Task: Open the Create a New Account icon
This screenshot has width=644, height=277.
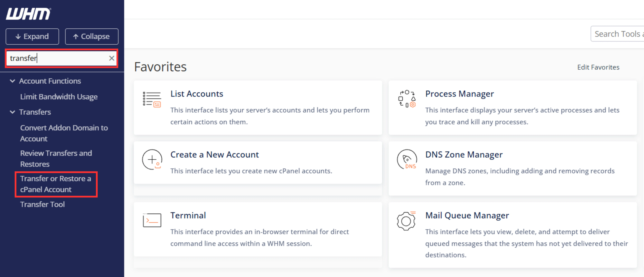Action: (x=152, y=159)
